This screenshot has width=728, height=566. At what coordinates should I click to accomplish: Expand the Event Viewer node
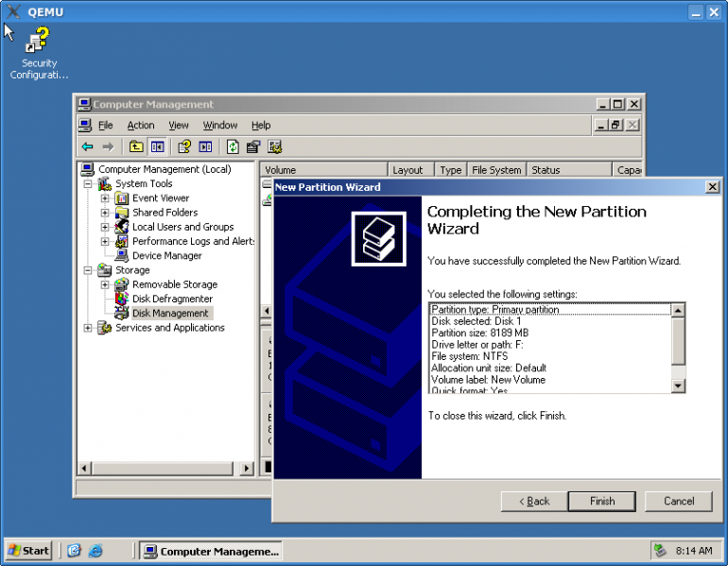105,198
